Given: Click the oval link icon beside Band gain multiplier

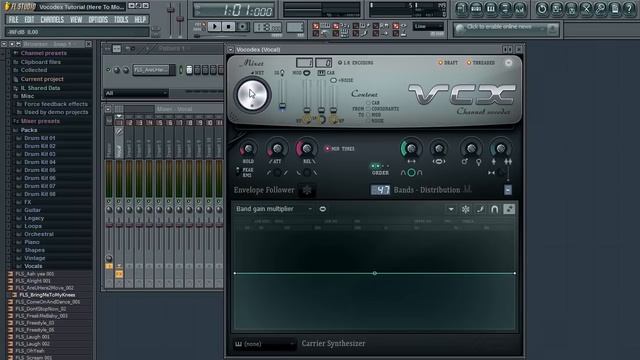Looking at the screenshot, I should 322,209.
